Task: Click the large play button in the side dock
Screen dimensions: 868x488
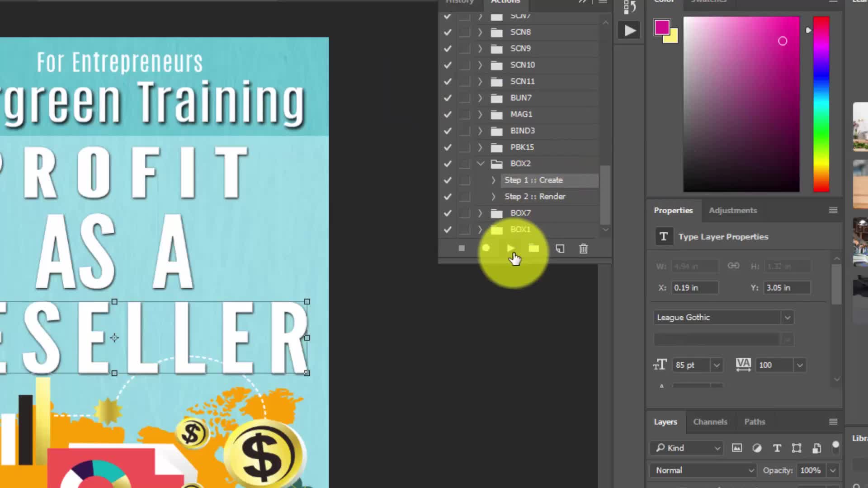Action: (629, 31)
